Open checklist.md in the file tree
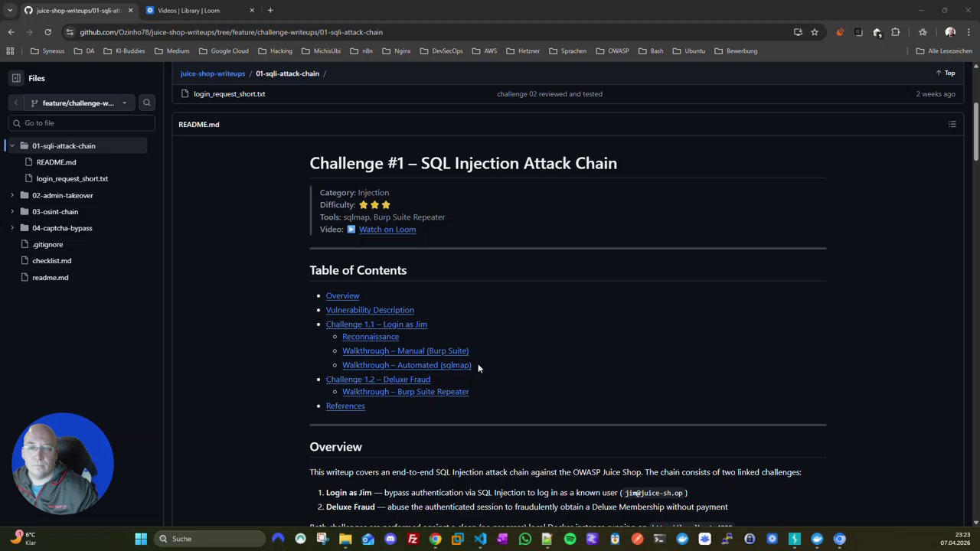 (x=51, y=261)
